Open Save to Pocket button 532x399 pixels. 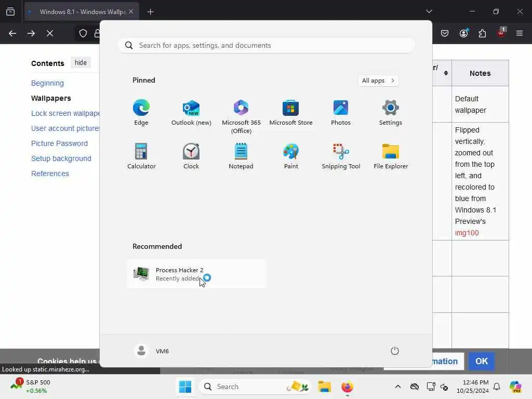tap(445, 33)
